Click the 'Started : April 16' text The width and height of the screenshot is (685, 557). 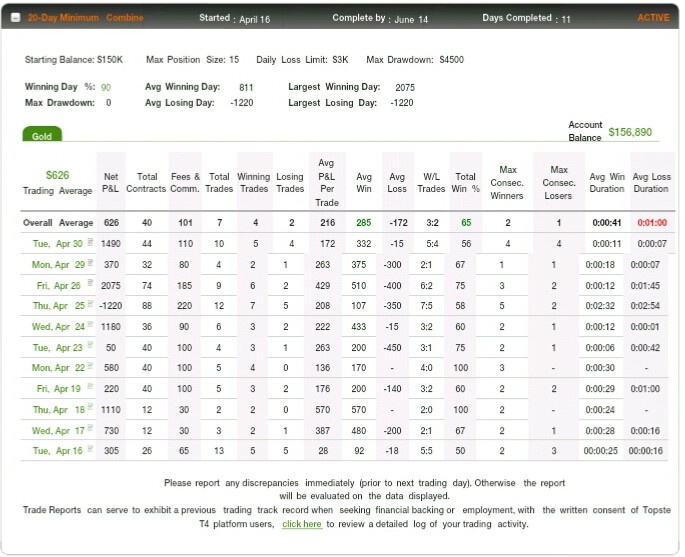pos(235,18)
